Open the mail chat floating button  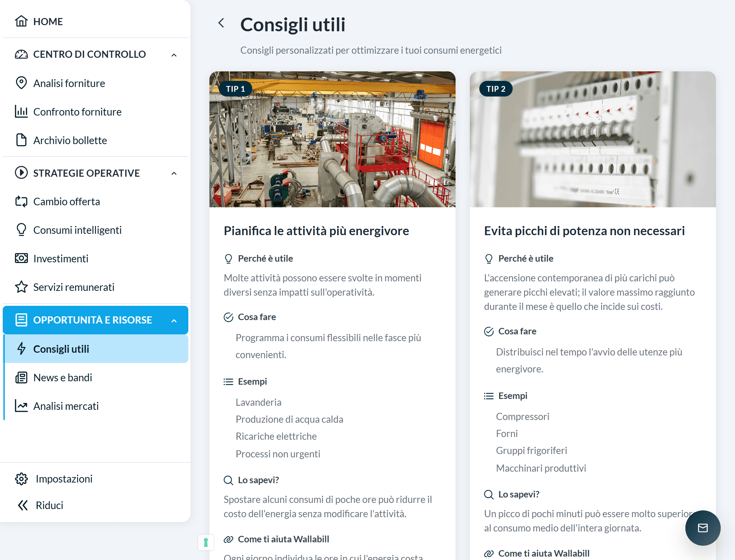(703, 528)
